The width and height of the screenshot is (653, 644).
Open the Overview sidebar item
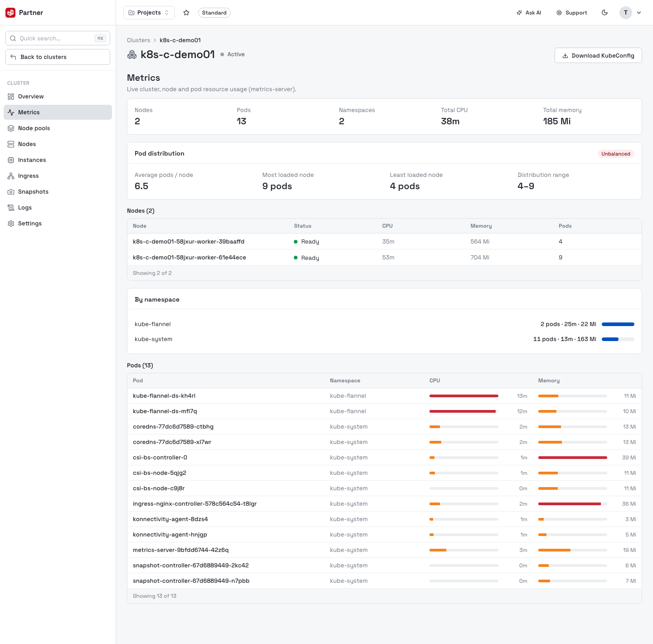pyautogui.click(x=58, y=97)
